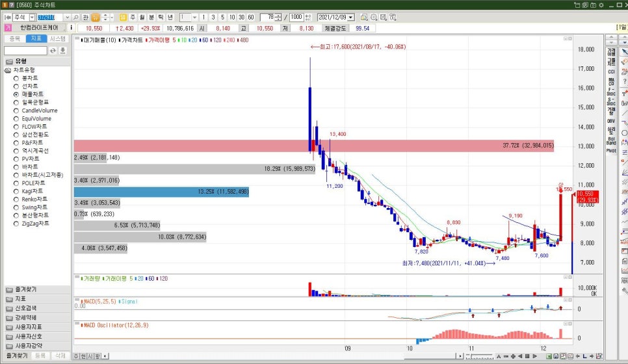Click the play forward triangle control
This screenshot has height=364, width=628.
click(x=534, y=356)
